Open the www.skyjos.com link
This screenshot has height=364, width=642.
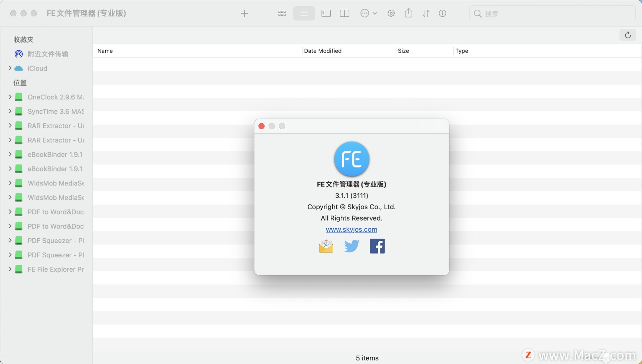point(351,229)
